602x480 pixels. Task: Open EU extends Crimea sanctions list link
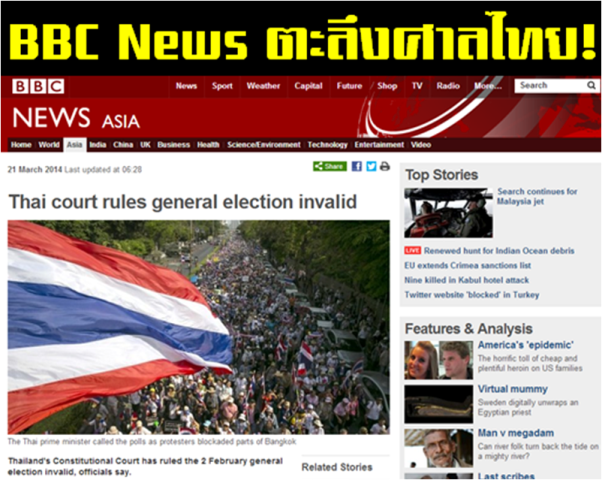pyautogui.click(x=467, y=265)
